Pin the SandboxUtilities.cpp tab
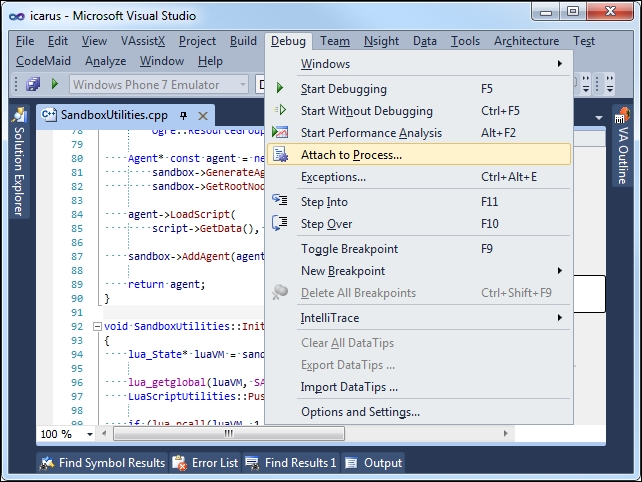642x482 pixels. click(x=183, y=115)
